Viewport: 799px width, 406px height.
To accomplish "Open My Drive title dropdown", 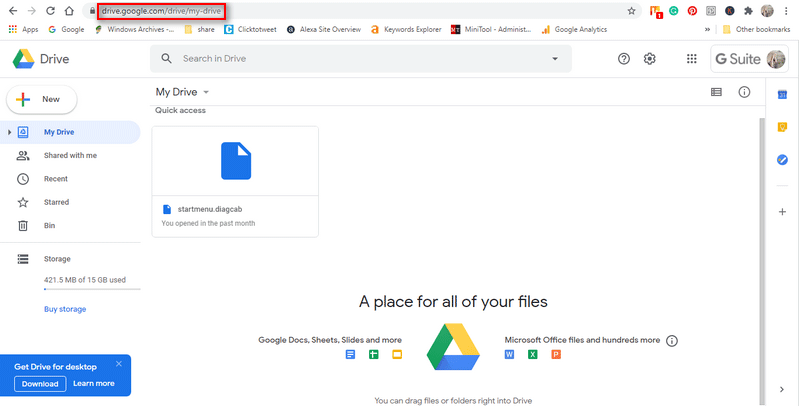I will tap(182, 92).
